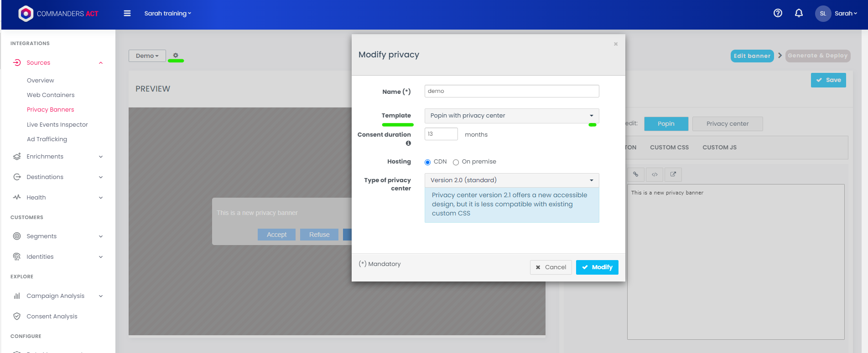
Task: Expand the Demo banner dropdown
Action: pyautogui.click(x=147, y=56)
